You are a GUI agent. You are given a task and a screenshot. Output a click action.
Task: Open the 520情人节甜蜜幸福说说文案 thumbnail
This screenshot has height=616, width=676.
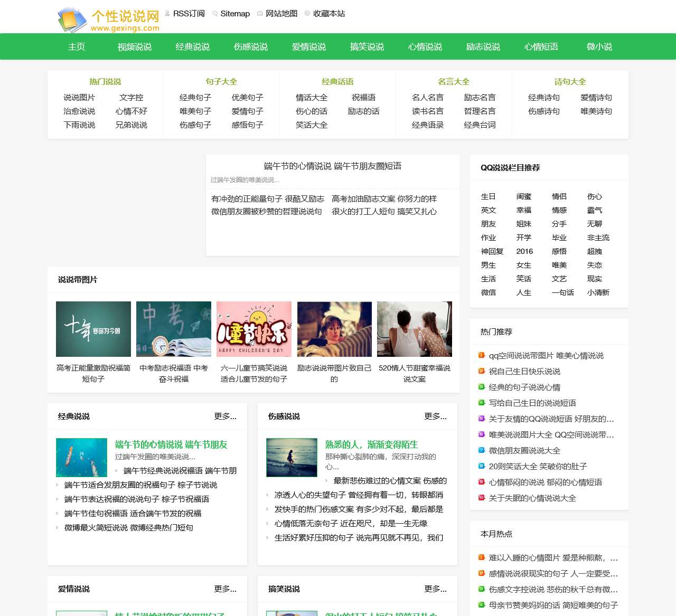415,329
